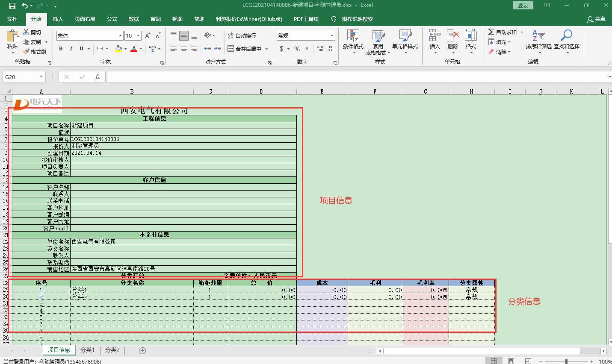Click the top align icon
Viewport: 612px width, 364px height.
pos(173,36)
